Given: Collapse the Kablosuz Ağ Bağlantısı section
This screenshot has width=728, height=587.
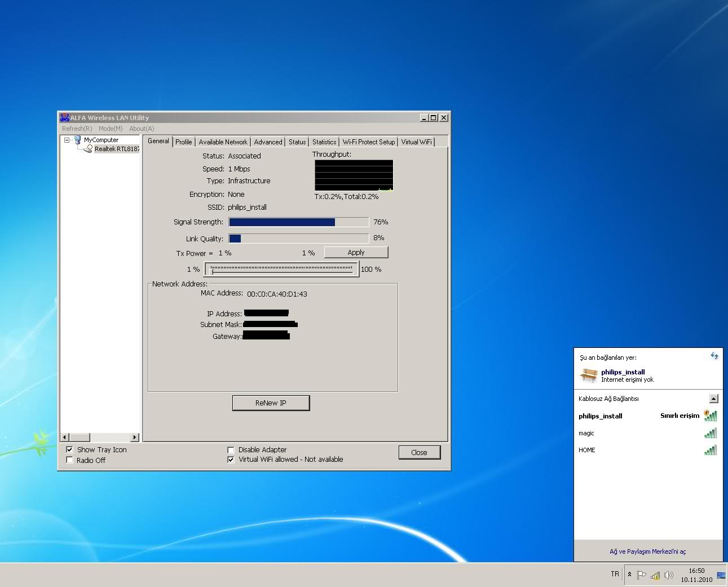Looking at the screenshot, I should click(713, 399).
